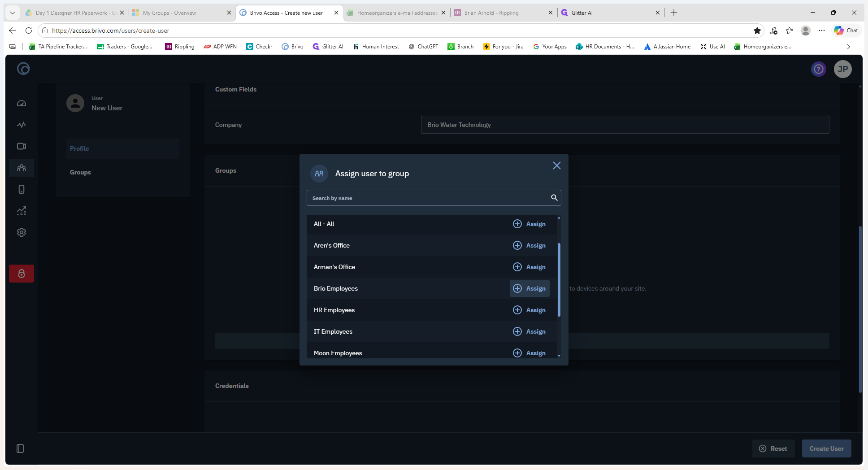868x470 pixels.
Task: Assign user to HR Employees group
Action: coord(529,310)
